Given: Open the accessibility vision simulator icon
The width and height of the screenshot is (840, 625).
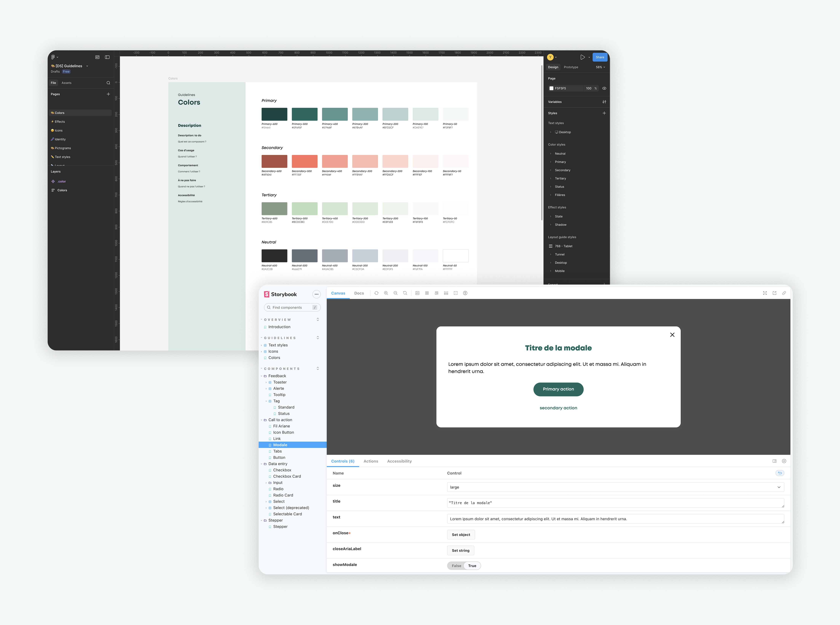Looking at the screenshot, I should pyautogui.click(x=465, y=293).
